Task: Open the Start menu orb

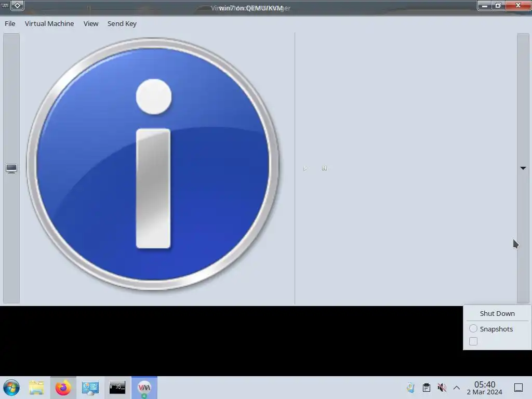Action: click(11, 388)
